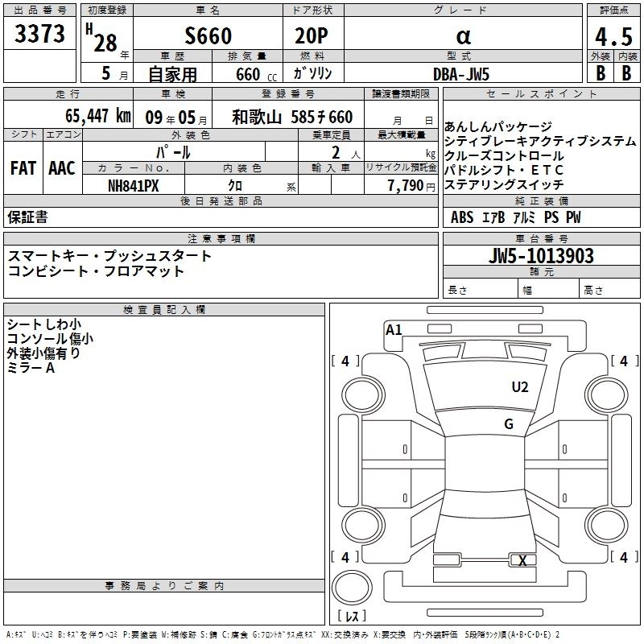
Task: Select the exterior rating B
Action: pyautogui.click(x=601, y=73)
